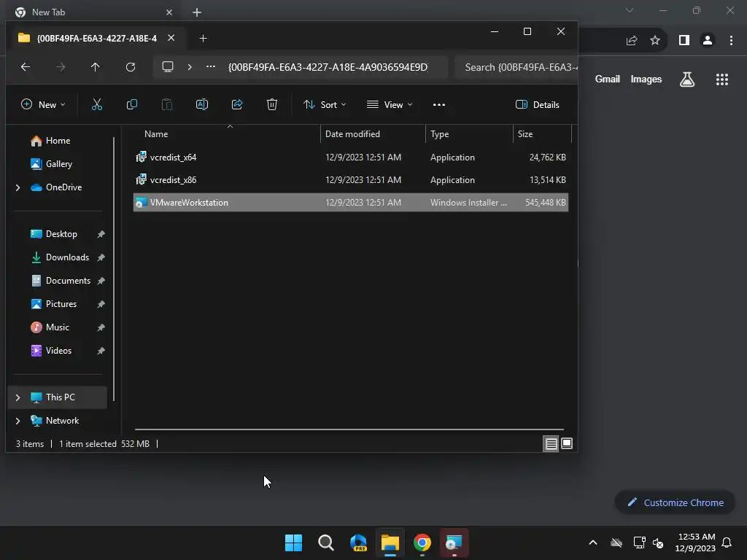747x560 pixels.
Task: Open the Windows Start menu
Action: click(293, 542)
